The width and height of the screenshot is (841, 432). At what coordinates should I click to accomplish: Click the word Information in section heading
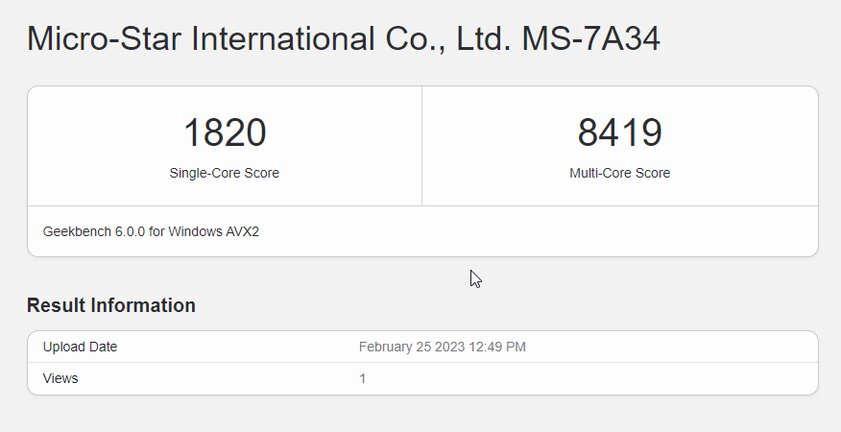coord(143,305)
